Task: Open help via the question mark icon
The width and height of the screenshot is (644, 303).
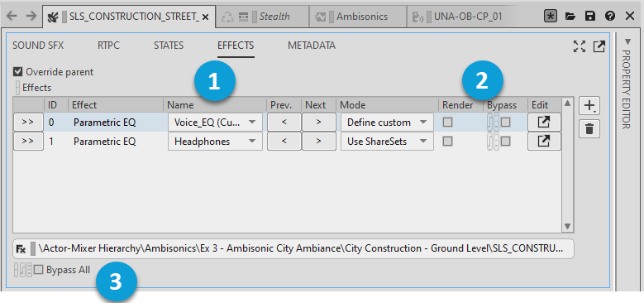Action: point(610,17)
